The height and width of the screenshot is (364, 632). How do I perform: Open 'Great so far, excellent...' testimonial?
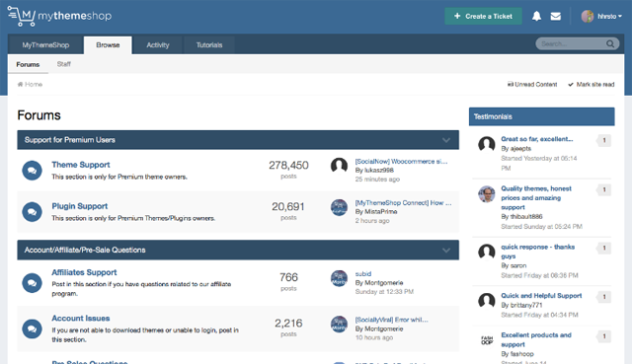tap(537, 139)
